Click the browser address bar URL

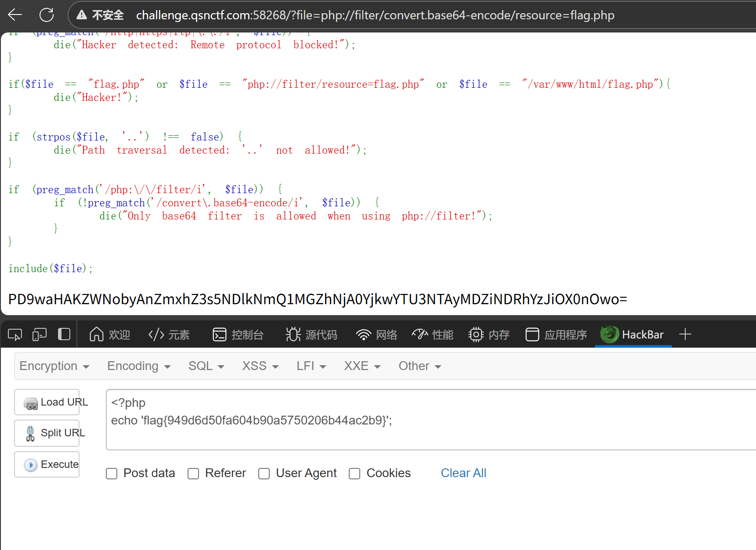coord(375,15)
